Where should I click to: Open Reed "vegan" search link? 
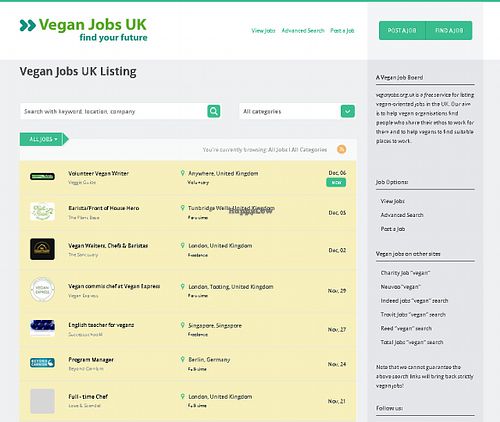(x=406, y=328)
